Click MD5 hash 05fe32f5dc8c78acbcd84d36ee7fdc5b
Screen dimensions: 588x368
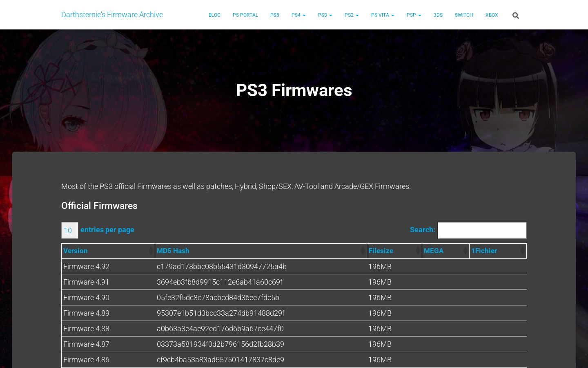(218, 298)
